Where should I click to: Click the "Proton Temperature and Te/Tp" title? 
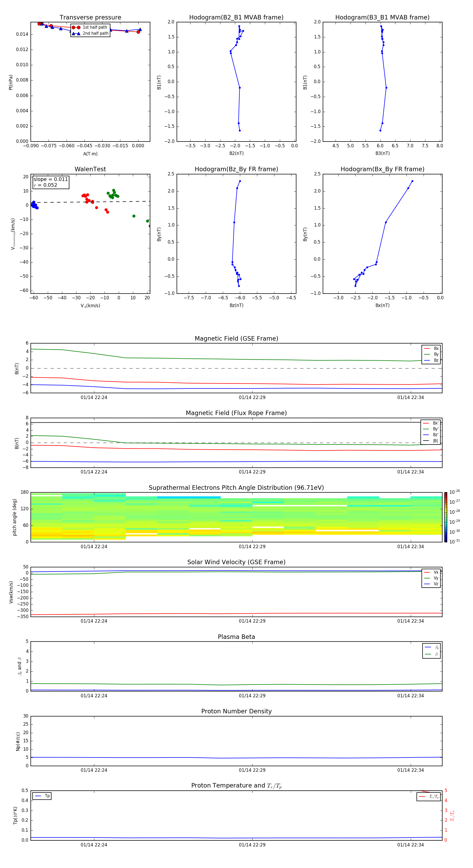236,786
